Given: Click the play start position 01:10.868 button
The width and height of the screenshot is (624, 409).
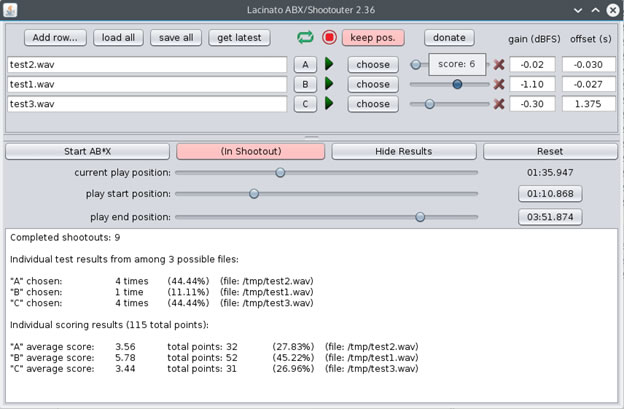Looking at the screenshot, I should pos(549,194).
